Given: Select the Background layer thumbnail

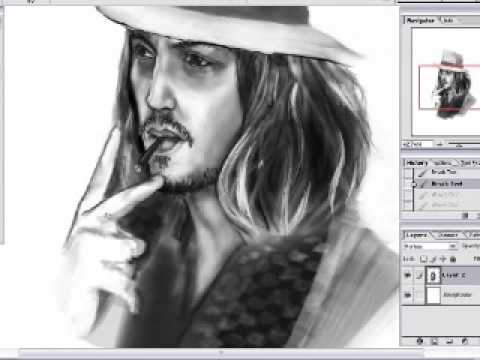Looking at the screenshot, I should coord(433,295).
